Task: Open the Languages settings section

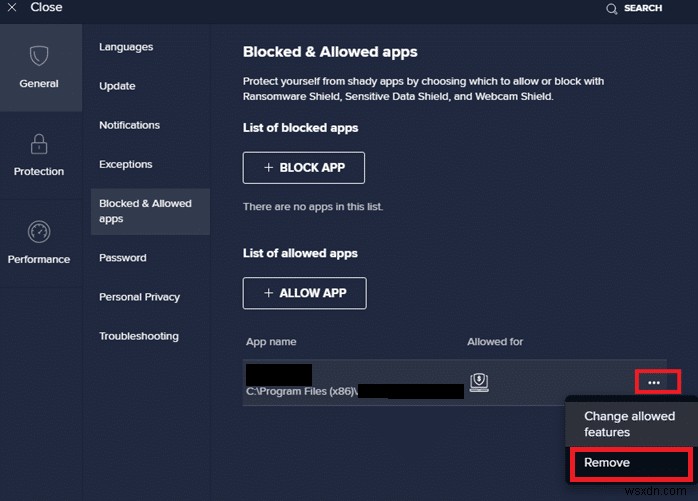Action: (126, 47)
